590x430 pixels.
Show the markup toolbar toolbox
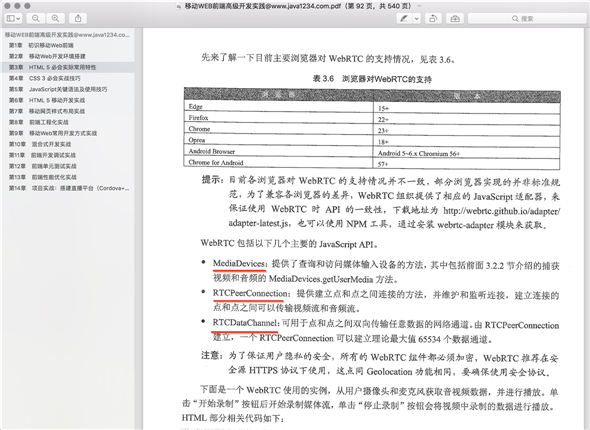click(x=455, y=18)
